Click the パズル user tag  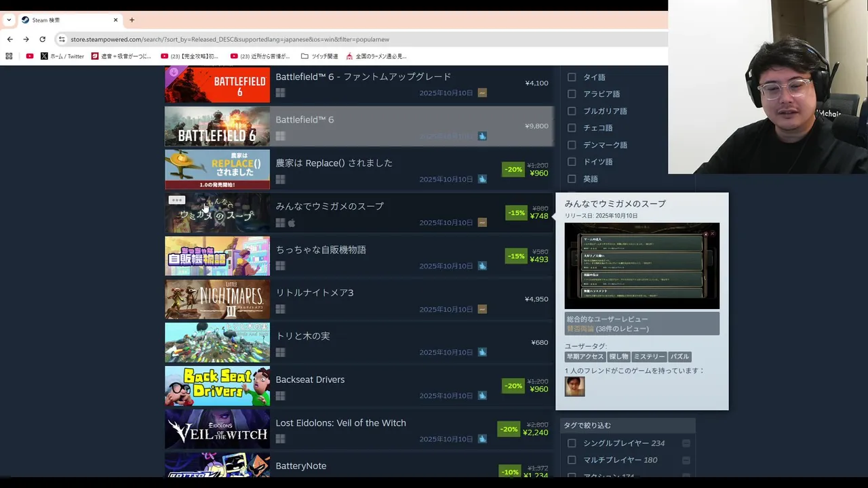pos(679,357)
